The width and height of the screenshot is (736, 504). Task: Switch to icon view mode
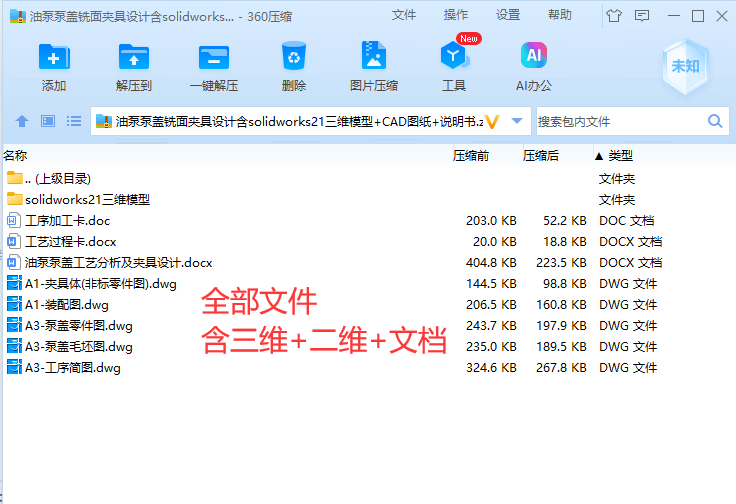pyautogui.click(x=48, y=122)
